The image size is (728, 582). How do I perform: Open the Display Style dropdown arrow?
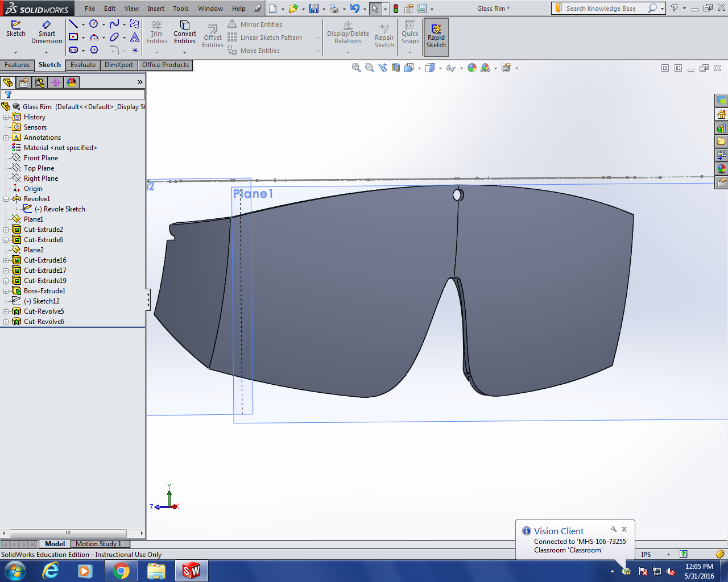pos(440,69)
